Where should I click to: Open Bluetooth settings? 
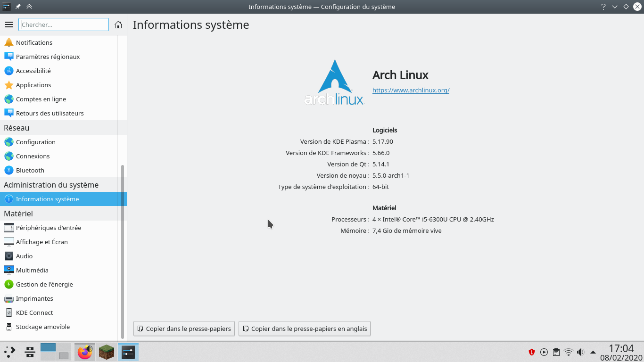point(58,170)
